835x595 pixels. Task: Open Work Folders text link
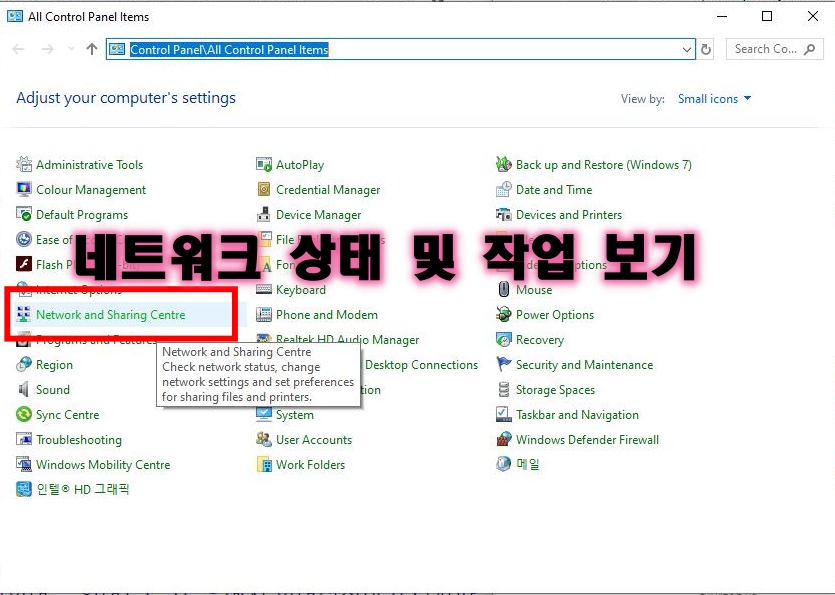click(x=310, y=465)
